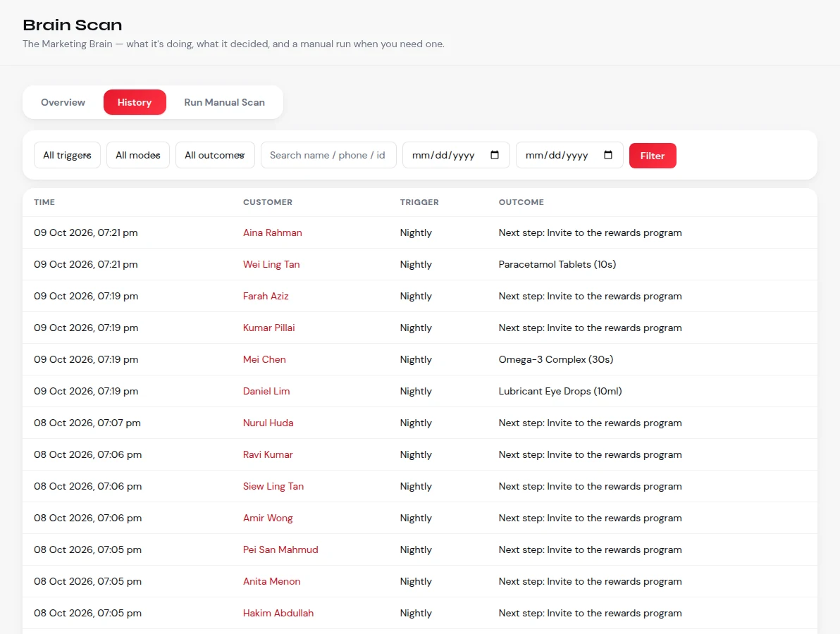Screen dimensions: 840x634
Task: Open the All modes dropdown
Action: [x=137, y=155]
